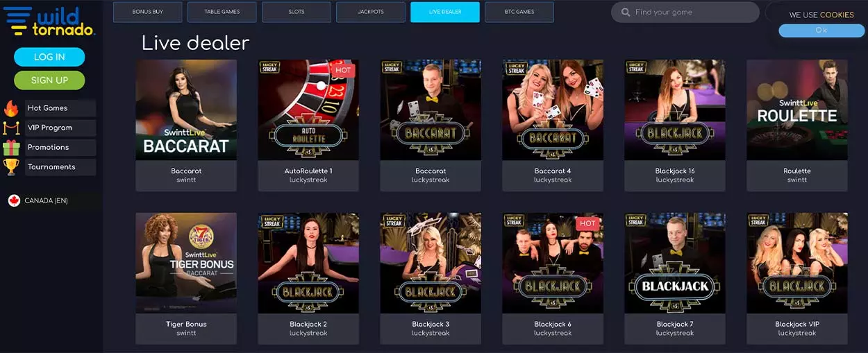
Task: Open the Tiger Bonus baccarat thumbnail
Action: tap(186, 263)
